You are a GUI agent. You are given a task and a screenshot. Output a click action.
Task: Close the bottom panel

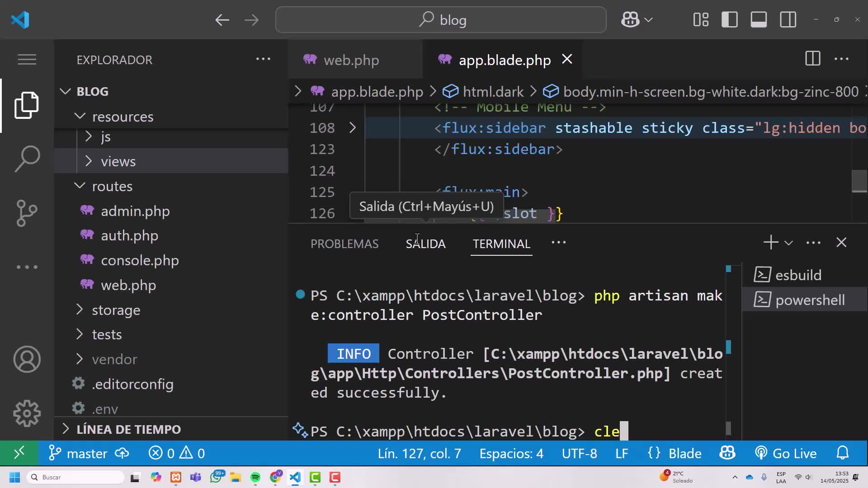tap(841, 243)
